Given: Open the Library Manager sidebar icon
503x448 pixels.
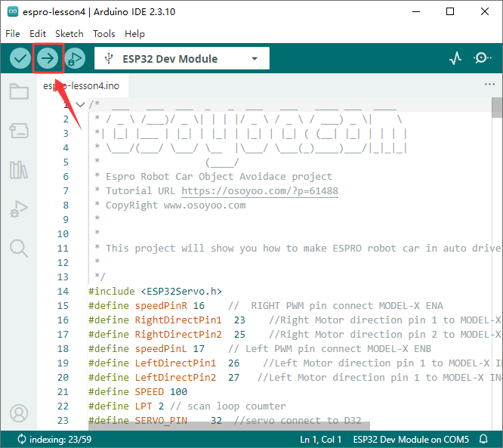Looking at the screenshot, I should [x=19, y=170].
